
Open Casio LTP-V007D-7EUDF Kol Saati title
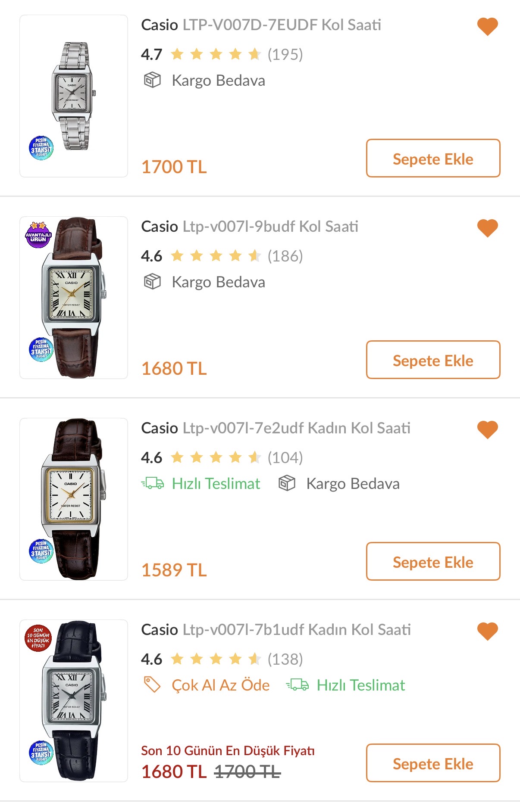pyautogui.click(x=261, y=25)
